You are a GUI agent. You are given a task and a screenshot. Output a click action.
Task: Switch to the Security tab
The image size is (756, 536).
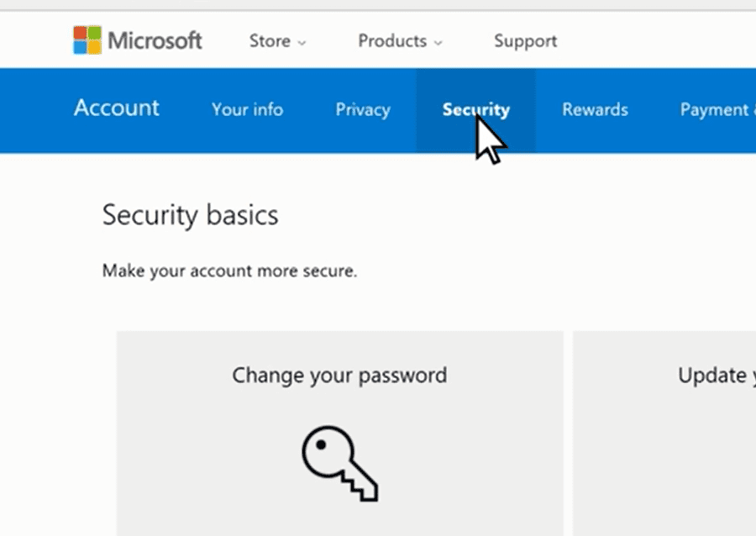pyautogui.click(x=475, y=109)
